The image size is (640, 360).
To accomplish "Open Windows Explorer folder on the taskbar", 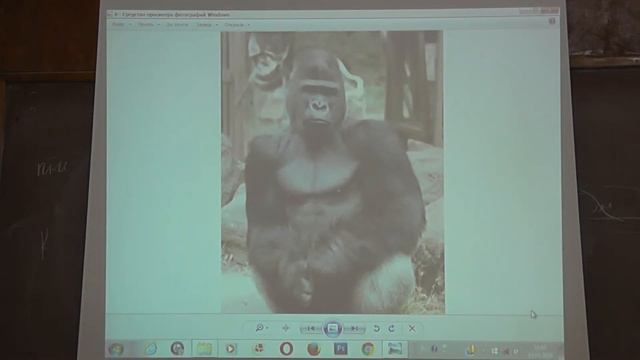I will pyautogui.click(x=204, y=349).
